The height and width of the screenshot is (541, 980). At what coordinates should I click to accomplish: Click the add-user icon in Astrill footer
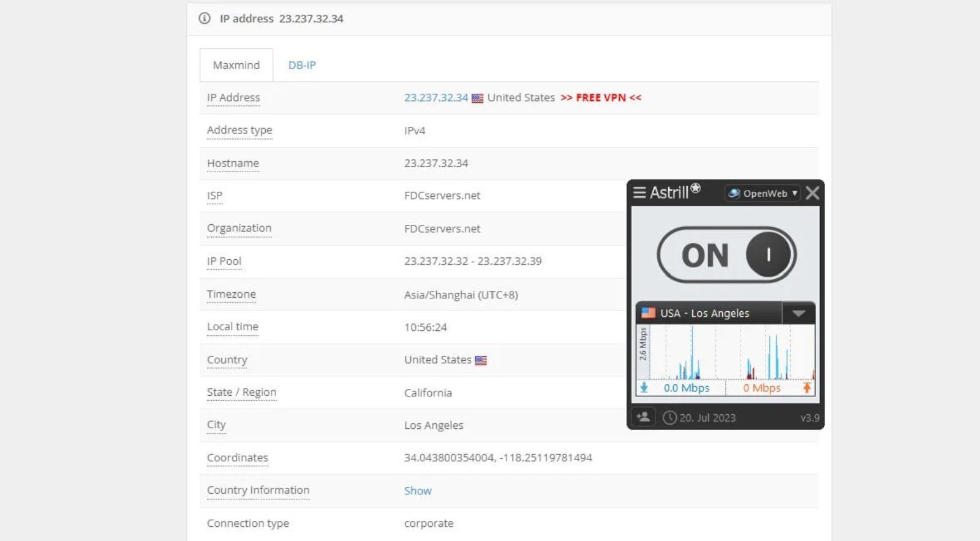643,417
